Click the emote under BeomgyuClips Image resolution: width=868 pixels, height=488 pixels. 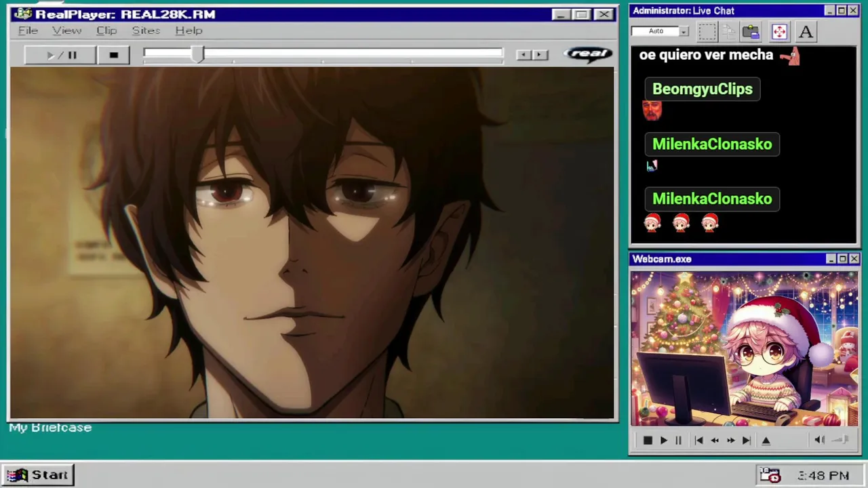652,110
